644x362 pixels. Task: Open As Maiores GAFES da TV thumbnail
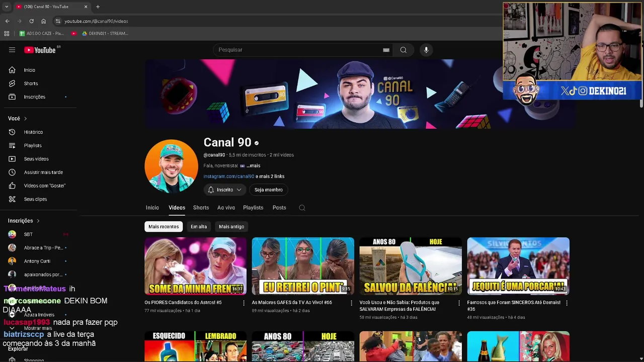[303, 266]
